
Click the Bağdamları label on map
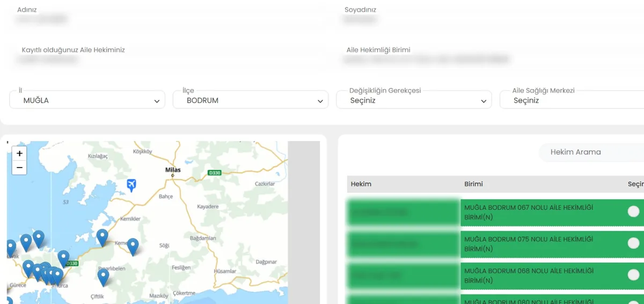pyautogui.click(x=203, y=238)
